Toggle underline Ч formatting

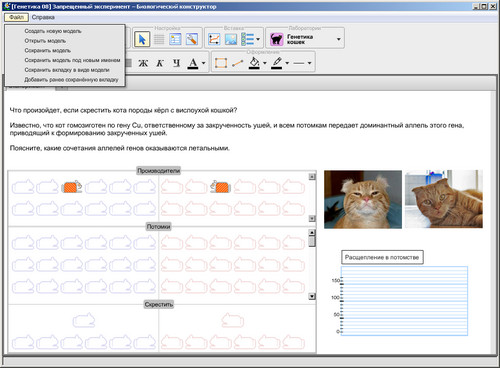tap(176, 63)
